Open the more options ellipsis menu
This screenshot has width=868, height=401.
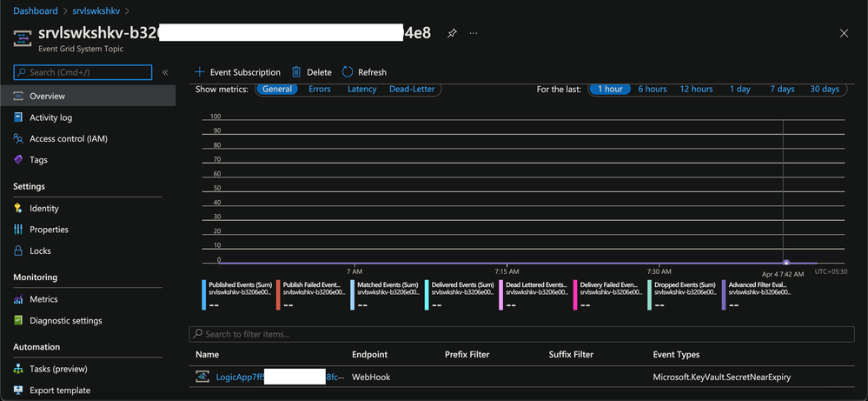(474, 33)
